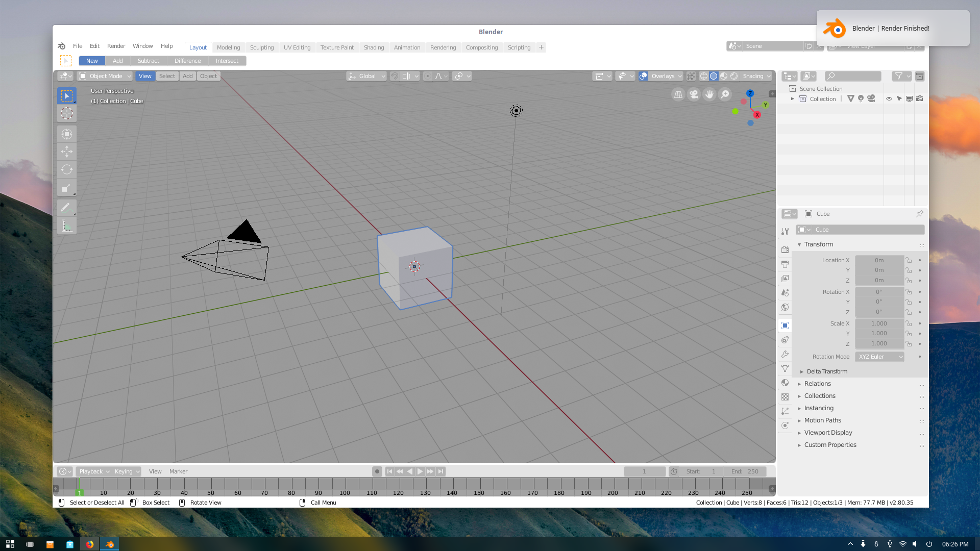Open the Modifiers properties tab

[x=785, y=354]
